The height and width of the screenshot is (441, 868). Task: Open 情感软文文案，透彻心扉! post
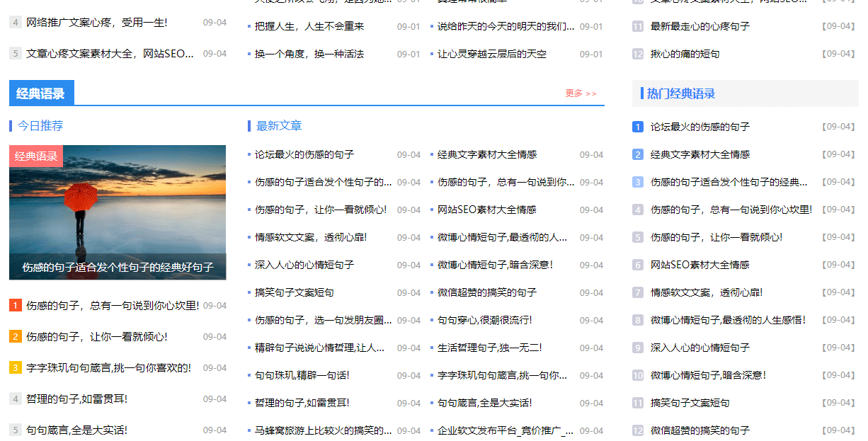click(x=312, y=237)
